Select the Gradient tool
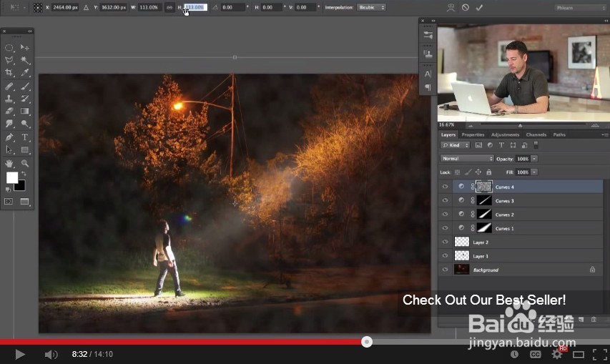This screenshot has height=364, width=610. tap(25, 112)
